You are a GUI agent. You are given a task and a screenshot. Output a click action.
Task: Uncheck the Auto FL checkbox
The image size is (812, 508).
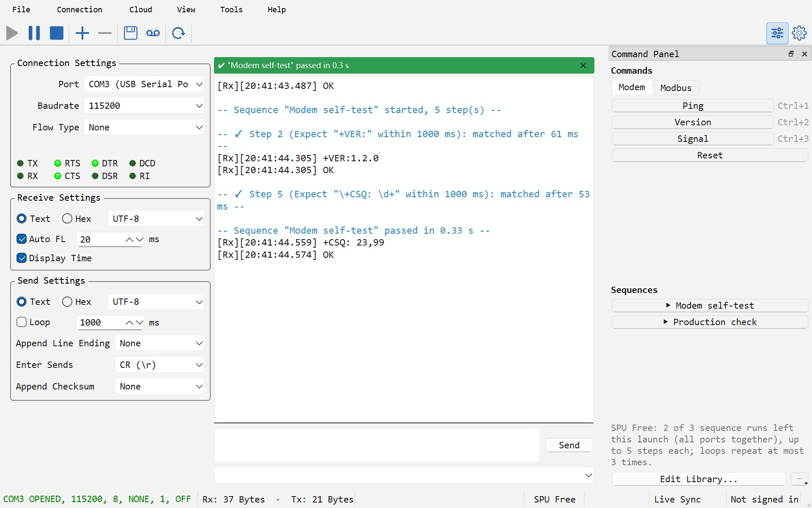pyautogui.click(x=41, y=239)
